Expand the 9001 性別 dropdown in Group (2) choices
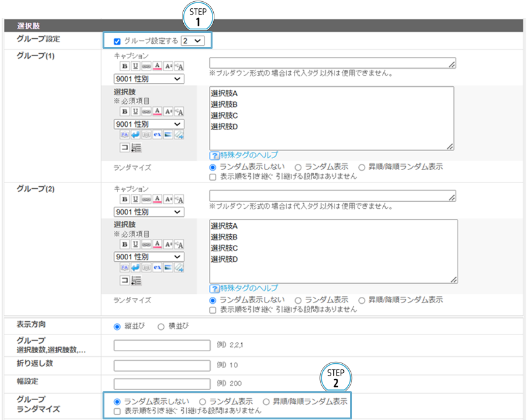527x420 pixels. pos(149,257)
